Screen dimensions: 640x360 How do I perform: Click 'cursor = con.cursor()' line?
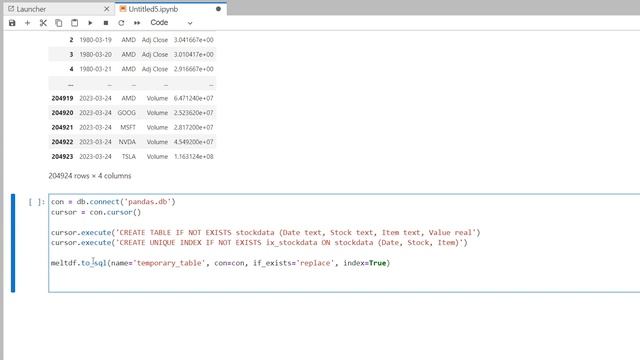96,212
